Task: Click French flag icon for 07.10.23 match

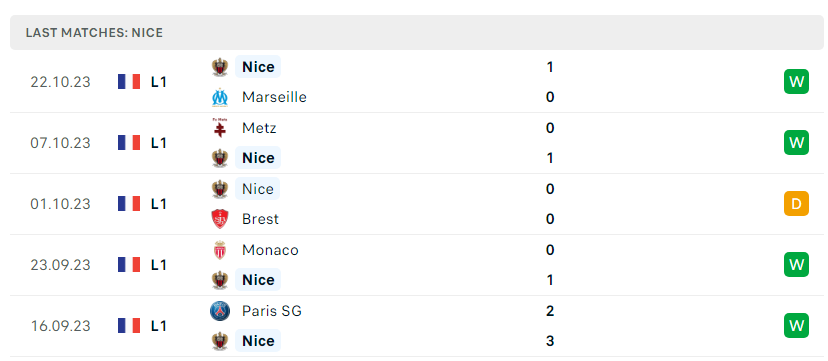Action: [129, 142]
